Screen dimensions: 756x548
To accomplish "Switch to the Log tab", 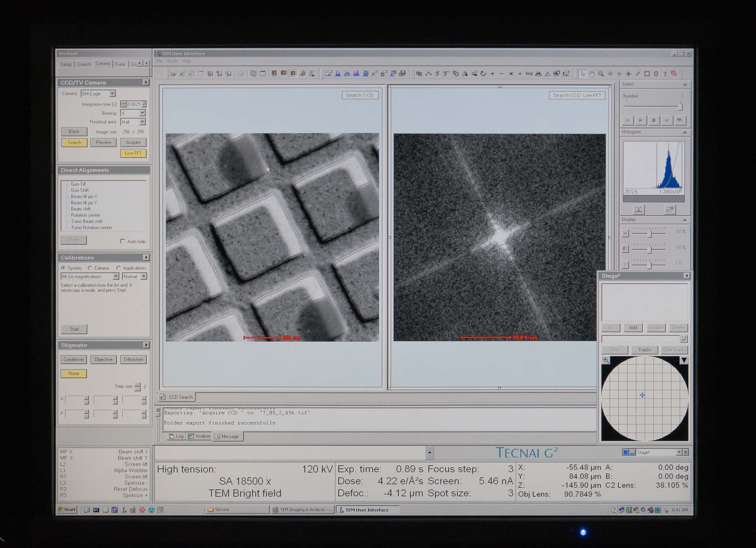I will tap(176, 436).
